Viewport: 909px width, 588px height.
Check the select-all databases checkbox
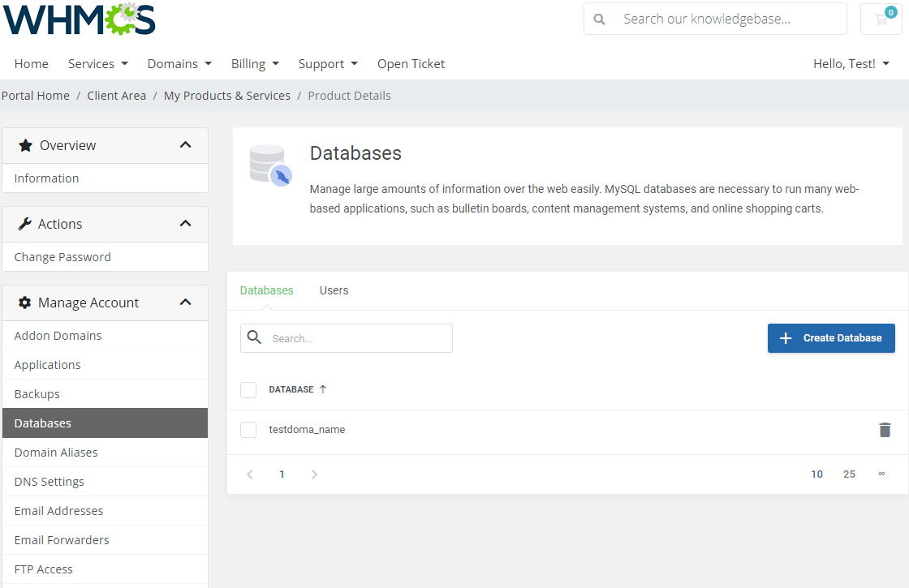tap(248, 390)
